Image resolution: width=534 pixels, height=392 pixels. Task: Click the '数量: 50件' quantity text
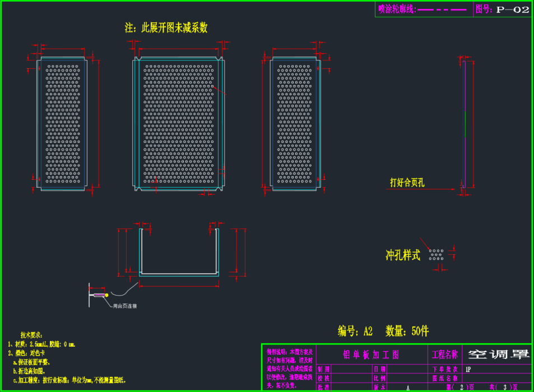point(407,331)
